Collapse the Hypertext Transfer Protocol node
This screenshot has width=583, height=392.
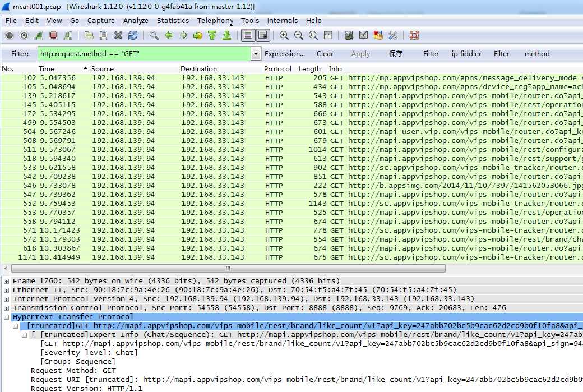(x=6, y=317)
